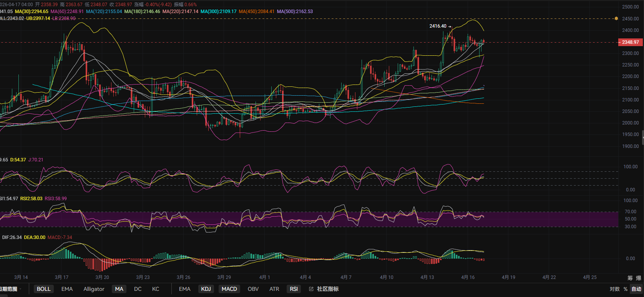Enable the KC channel overlay

(x=156, y=289)
